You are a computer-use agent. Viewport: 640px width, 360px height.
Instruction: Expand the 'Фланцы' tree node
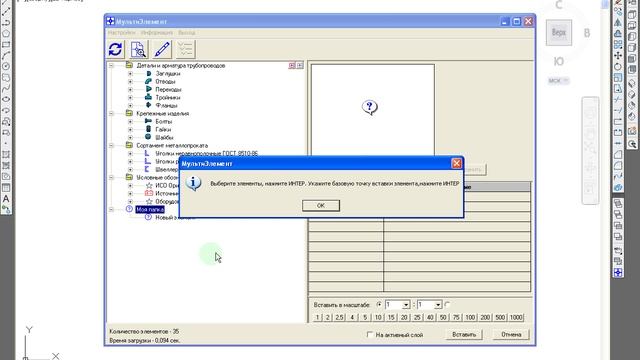click(130, 105)
